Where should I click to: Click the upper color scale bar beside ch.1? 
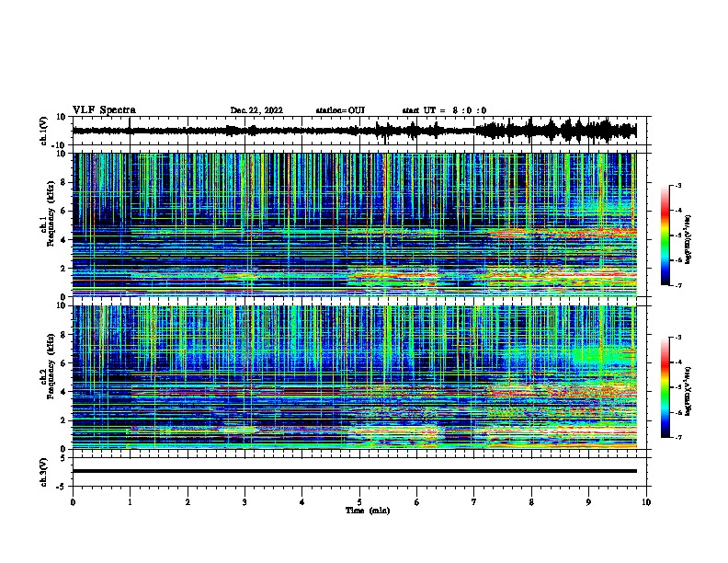665,236
